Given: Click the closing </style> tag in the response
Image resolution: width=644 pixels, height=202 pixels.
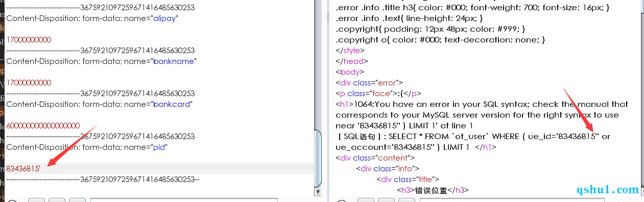Looking at the screenshot, I should coord(350,51).
